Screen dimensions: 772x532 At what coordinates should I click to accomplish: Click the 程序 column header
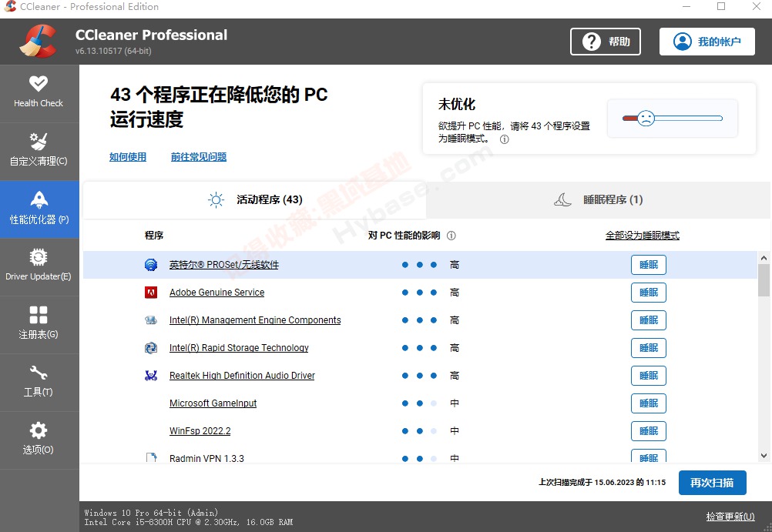point(154,236)
